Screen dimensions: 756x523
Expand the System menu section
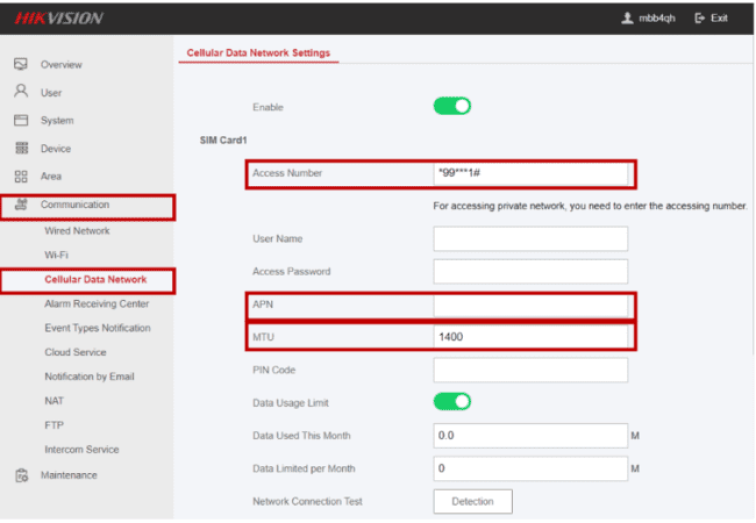57,120
